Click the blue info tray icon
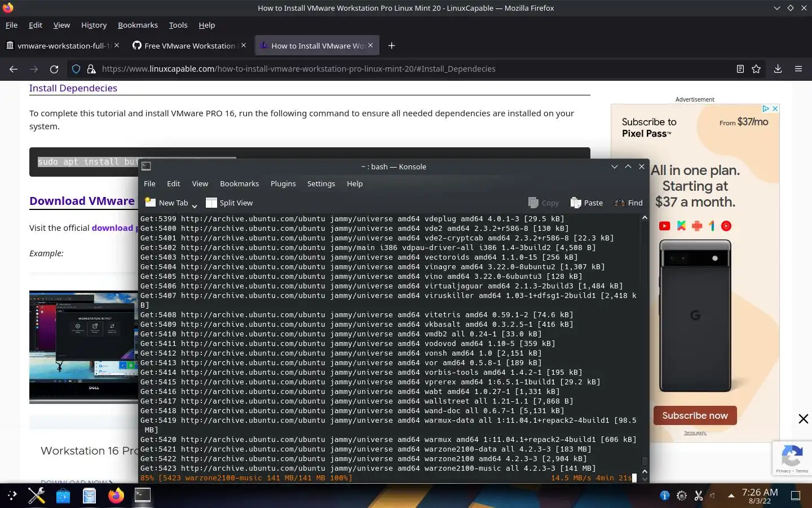The width and height of the screenshot is (812, 508). tap(665, 496)
